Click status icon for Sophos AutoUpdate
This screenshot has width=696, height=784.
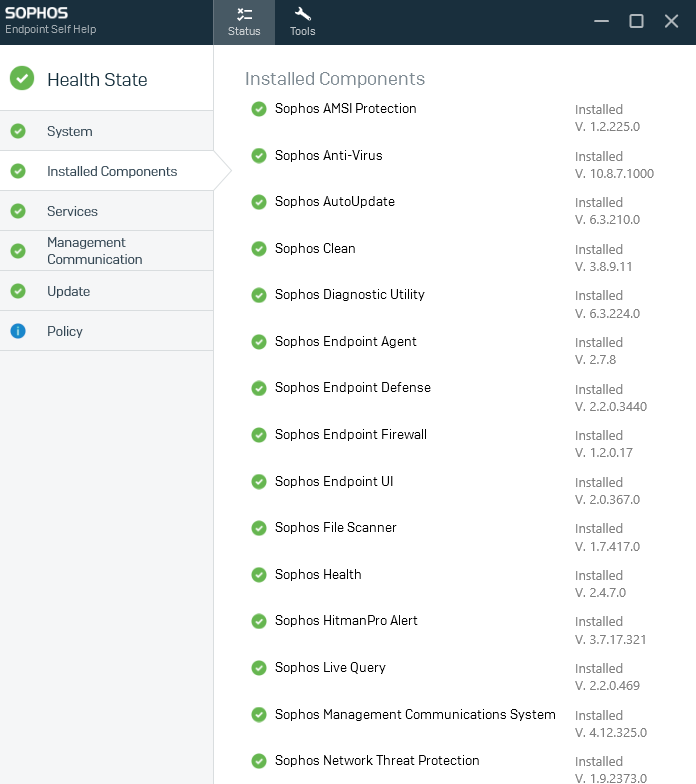pyautogui.click(x=259, y=202)
